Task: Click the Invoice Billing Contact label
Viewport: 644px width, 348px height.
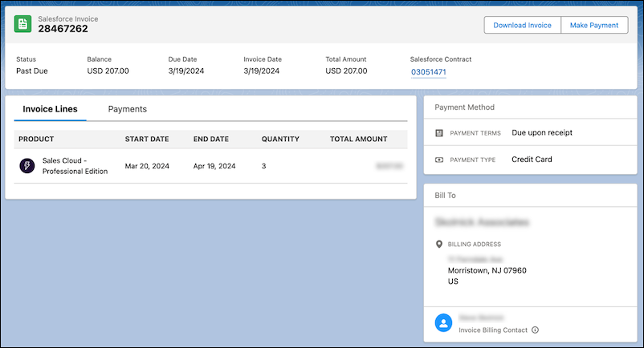Action: pos(493,330)
